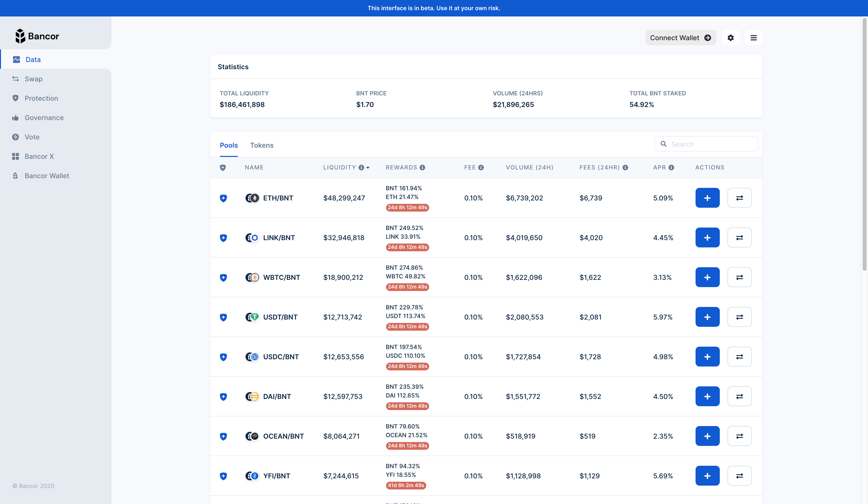Open Governance in the sidebar

pyautogui.click(x=56, y=117)
